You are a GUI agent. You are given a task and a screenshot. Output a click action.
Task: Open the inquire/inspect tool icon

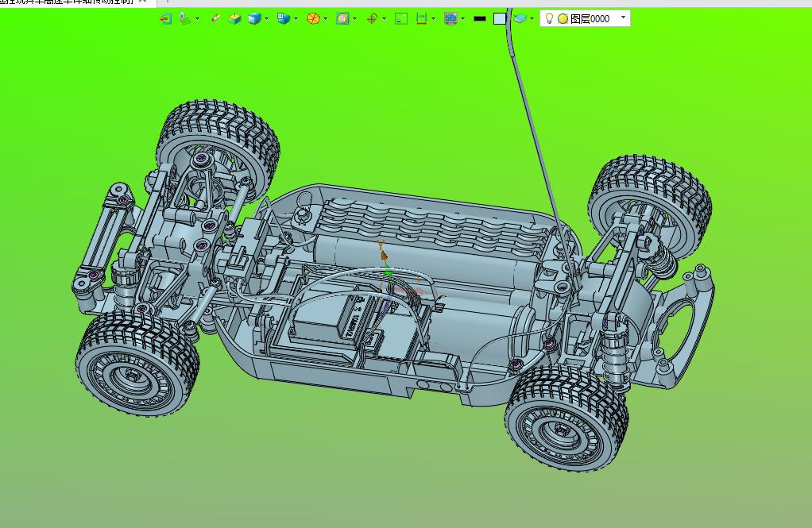click(185, 18)
